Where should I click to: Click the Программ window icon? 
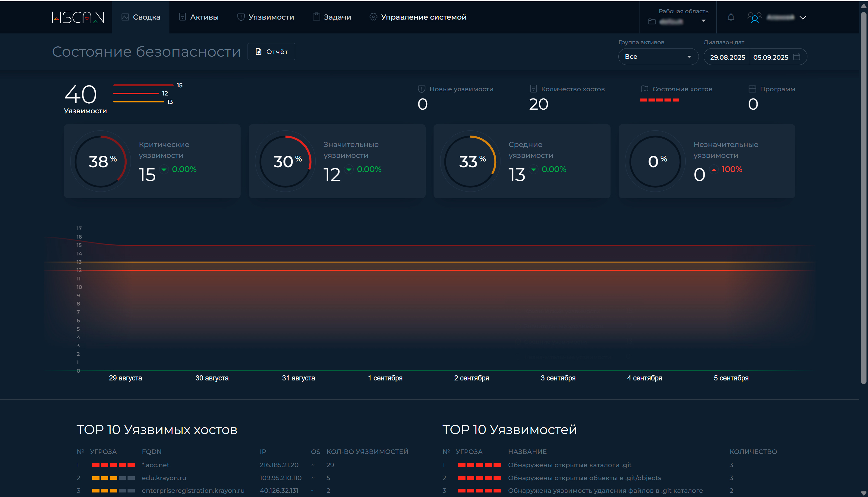tap(752, 89)
